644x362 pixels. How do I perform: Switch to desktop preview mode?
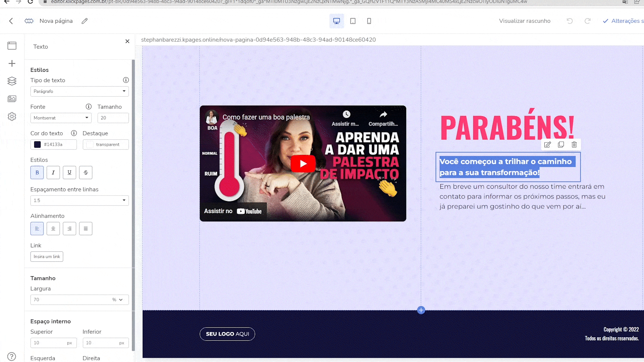[x=336, y=21]
